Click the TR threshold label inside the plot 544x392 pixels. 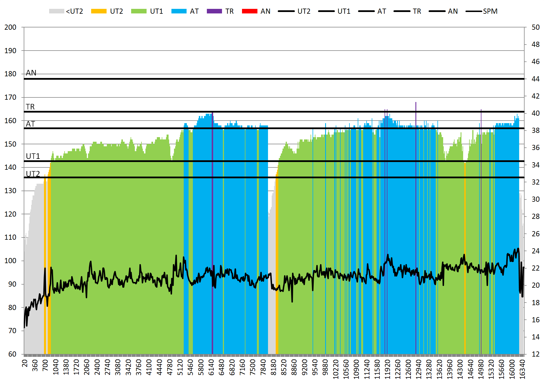coord(30,107)
